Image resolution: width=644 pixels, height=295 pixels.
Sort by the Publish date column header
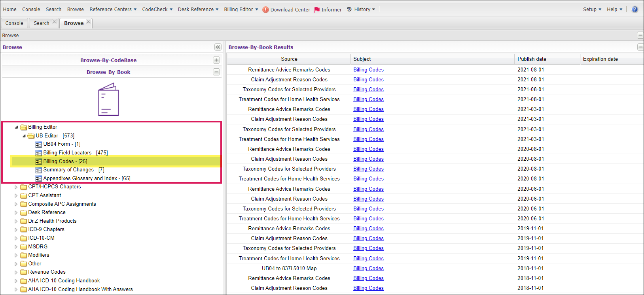point(532,59)
